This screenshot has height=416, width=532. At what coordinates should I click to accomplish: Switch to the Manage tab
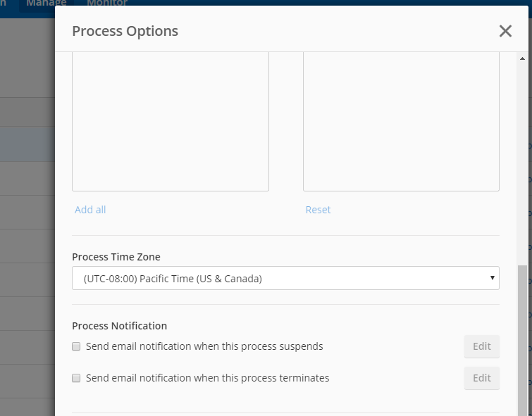pos(46,3)
